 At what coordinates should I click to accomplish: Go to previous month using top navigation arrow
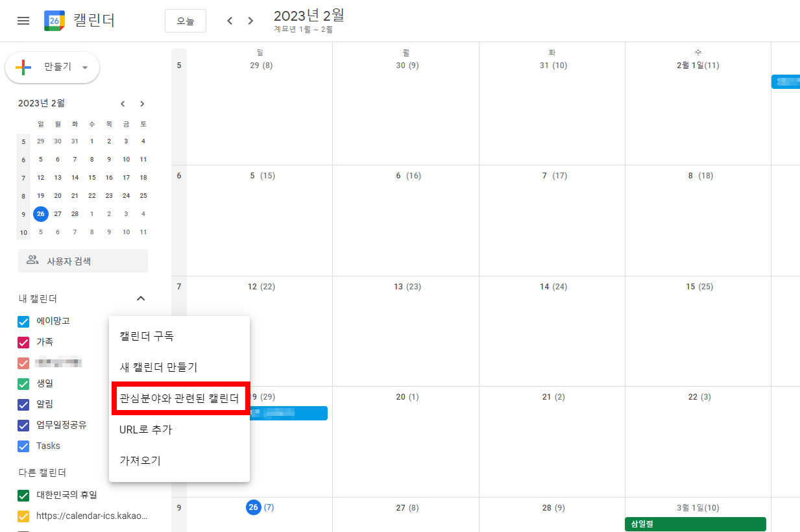[230, 20]
